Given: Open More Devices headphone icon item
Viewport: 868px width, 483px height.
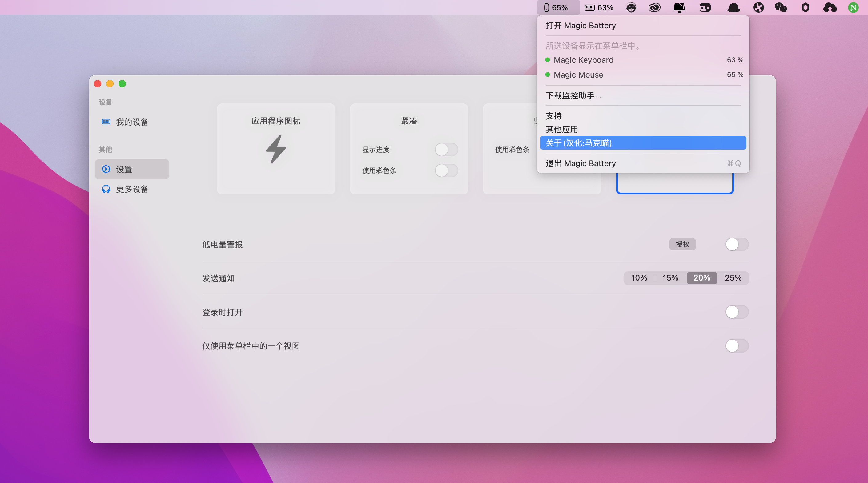Looking at the screenshot, I should click(106, 189).
